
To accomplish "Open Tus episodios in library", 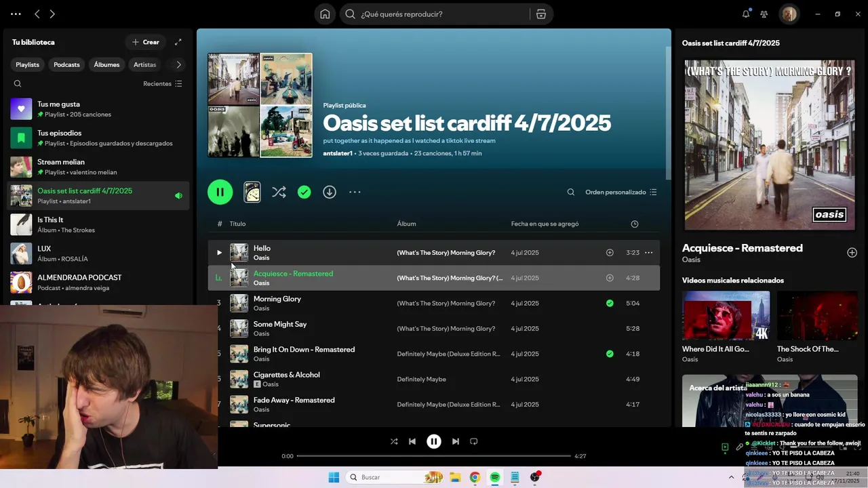I will click(x=98, y=138).
